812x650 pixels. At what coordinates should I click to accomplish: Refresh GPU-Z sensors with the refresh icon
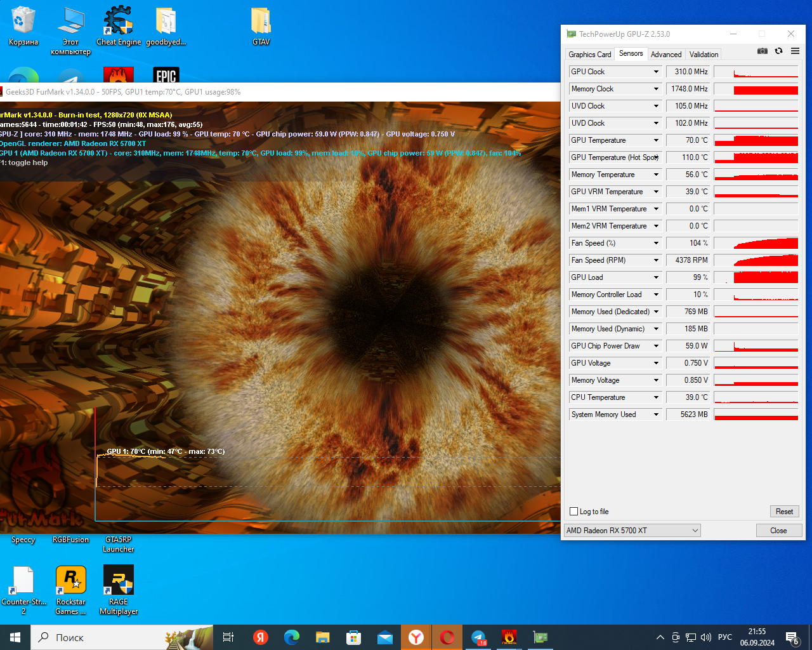pyautogui.click(x=779, y=51)
